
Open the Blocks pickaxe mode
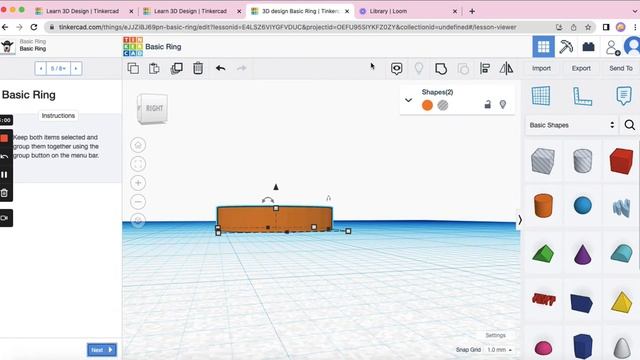coord(566,47)
